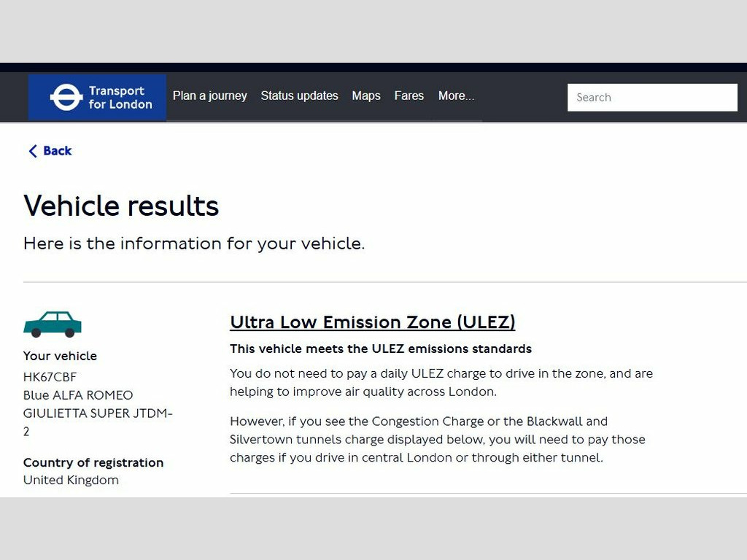
Task: Go to Status updates
Action: 299,96
